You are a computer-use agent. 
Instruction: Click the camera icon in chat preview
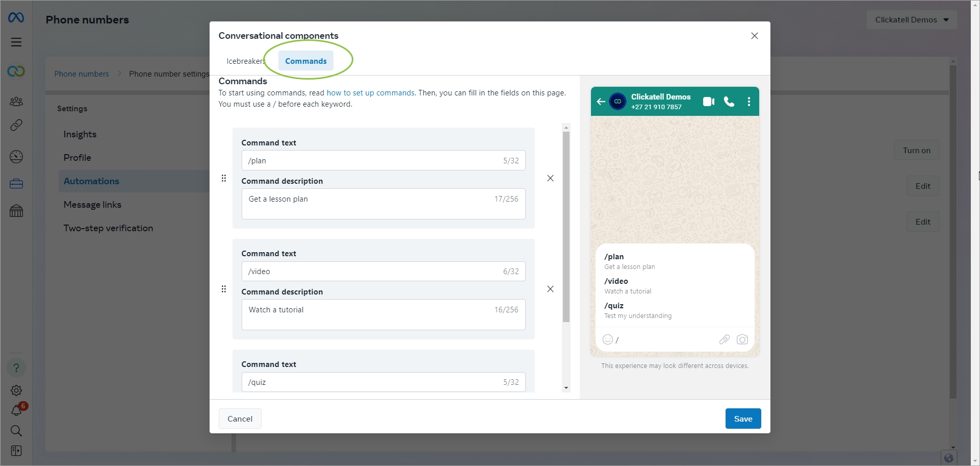coord(742,340)
